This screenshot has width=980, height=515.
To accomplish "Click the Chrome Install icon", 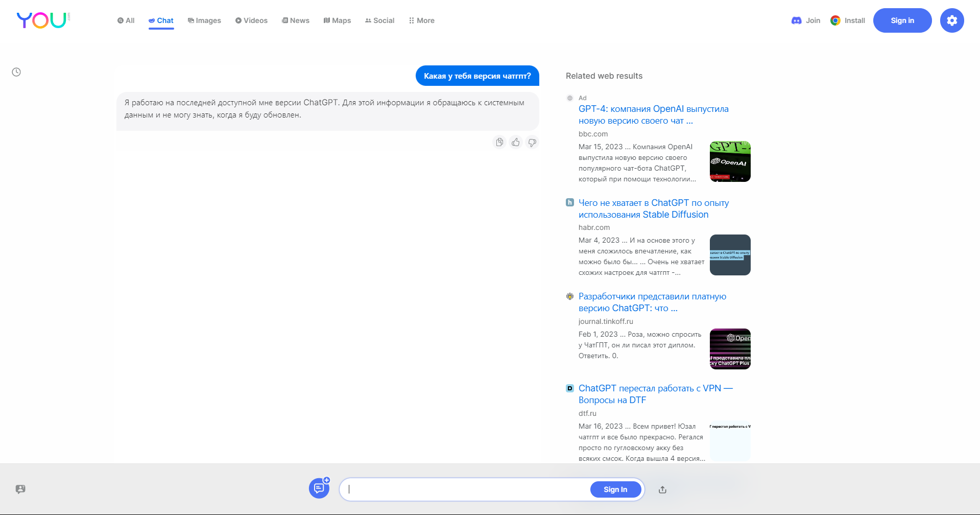I will click(835, 20).
